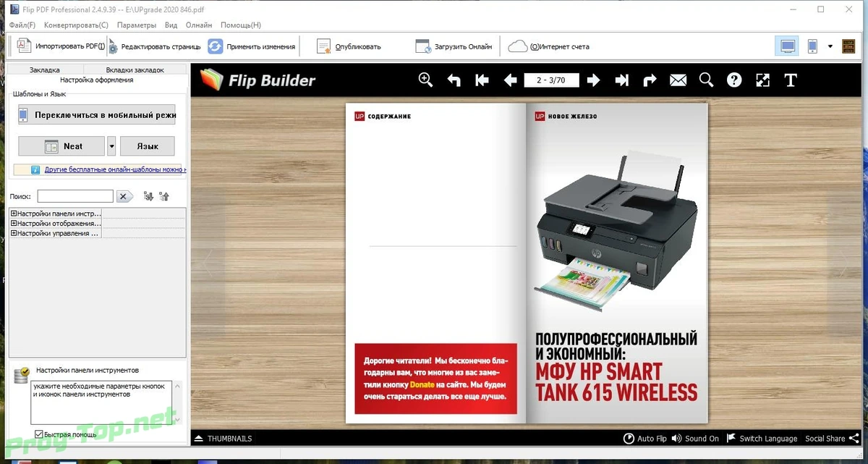Viewport: 868px width, 464px height.
Task: Click the left СОДЕРЖАНИЕ page
Action: click(436, 263)
